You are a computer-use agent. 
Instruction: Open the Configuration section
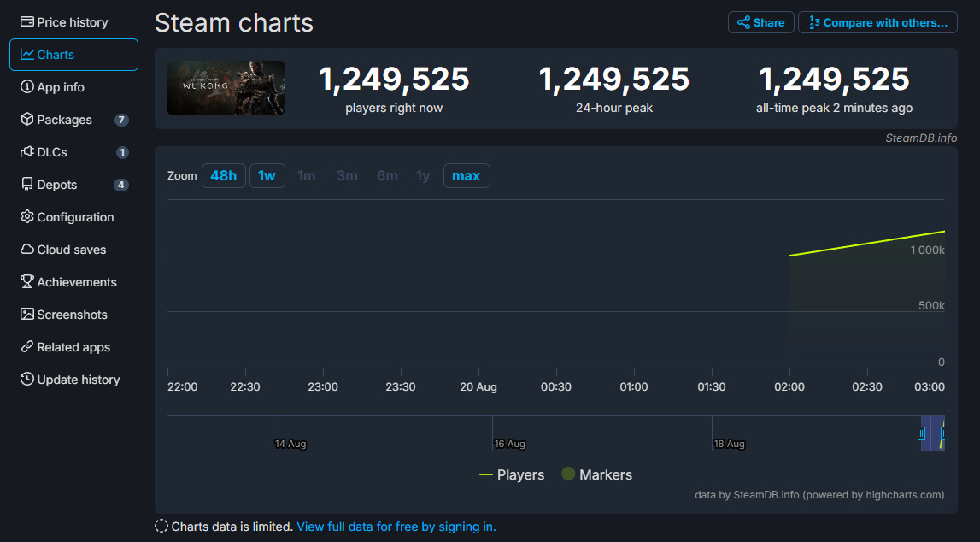73,217
